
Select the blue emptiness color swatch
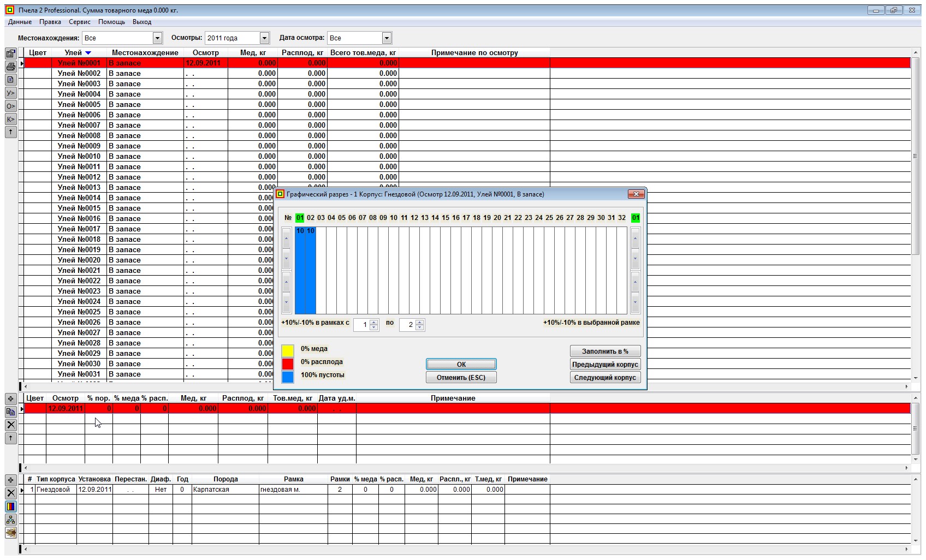pyautogui.click(x=288, y=377)
